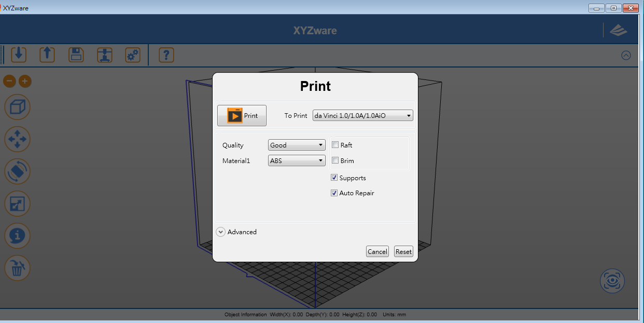Enable the Brim checkbox

point(335,160)
